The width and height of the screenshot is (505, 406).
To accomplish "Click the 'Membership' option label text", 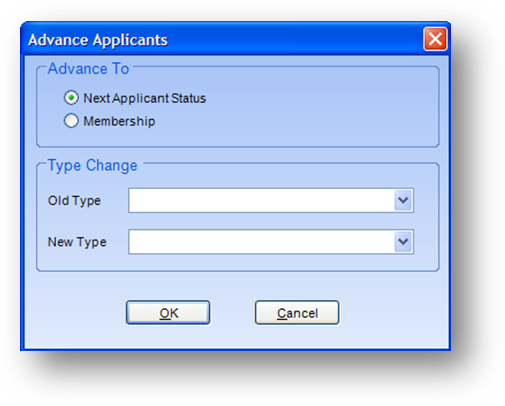I will click(119, 121).
